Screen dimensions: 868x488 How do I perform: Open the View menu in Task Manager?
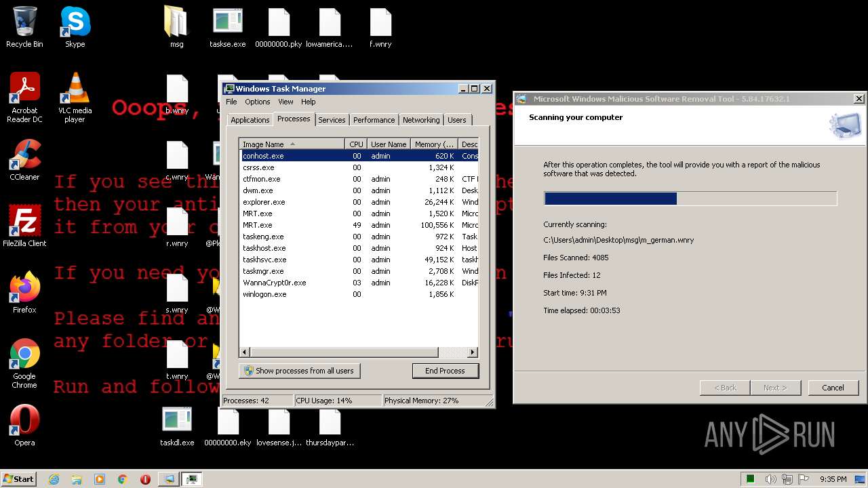(x=285, y=102)
